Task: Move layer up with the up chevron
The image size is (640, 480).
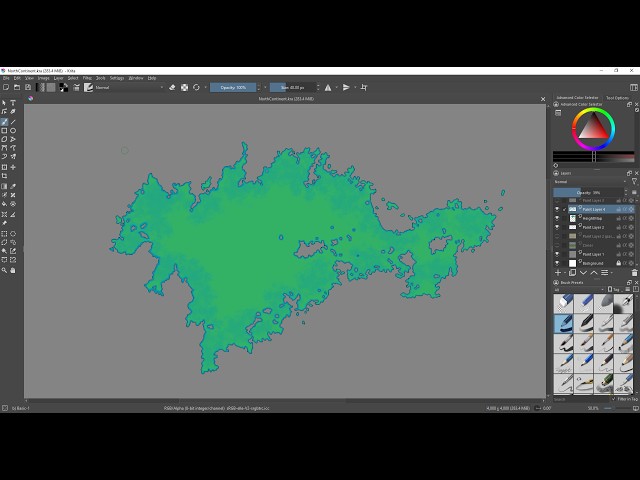Action: pyautogui.click(x=594, y=273)
